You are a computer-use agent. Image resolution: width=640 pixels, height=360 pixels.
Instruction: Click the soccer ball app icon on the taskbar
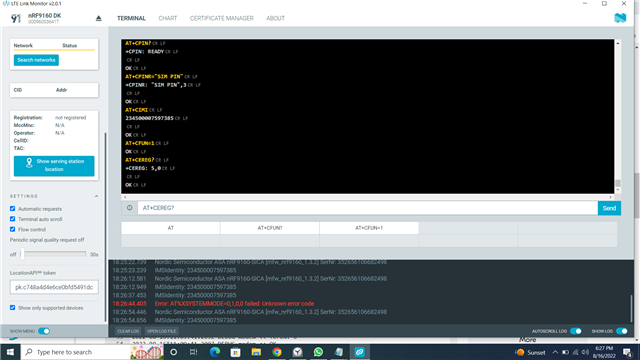[298, 352]
